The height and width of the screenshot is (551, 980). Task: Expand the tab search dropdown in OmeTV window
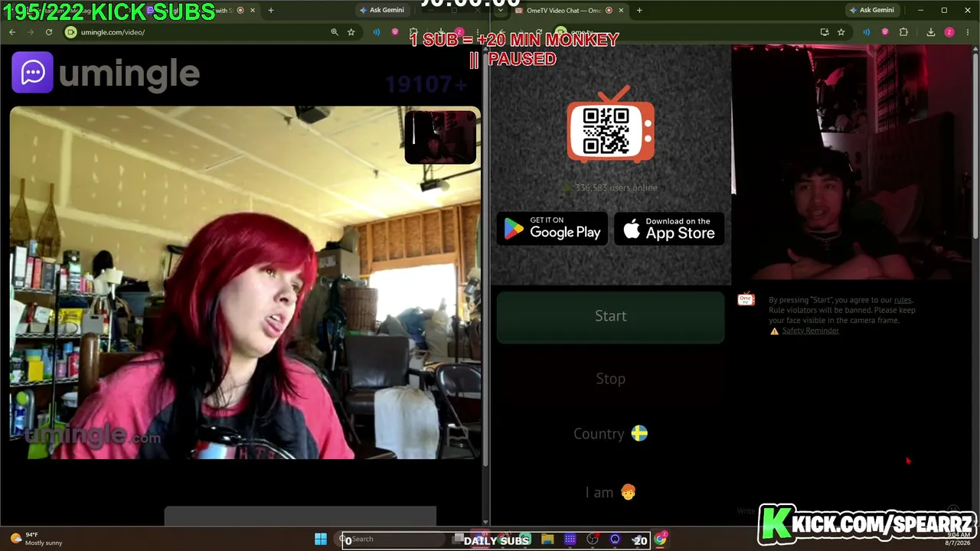500,11
